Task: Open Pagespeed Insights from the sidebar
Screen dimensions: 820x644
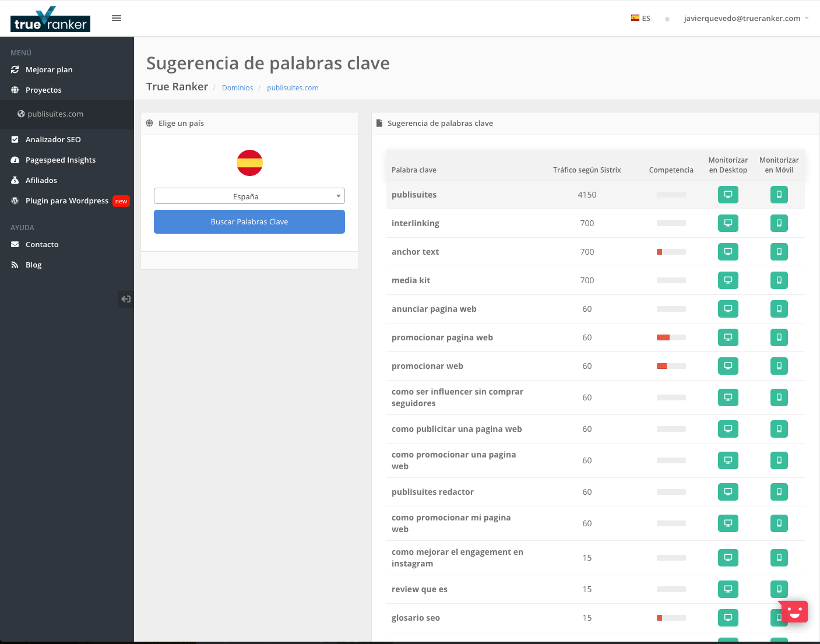Action: pyautogui.click(x=60, y=160)
